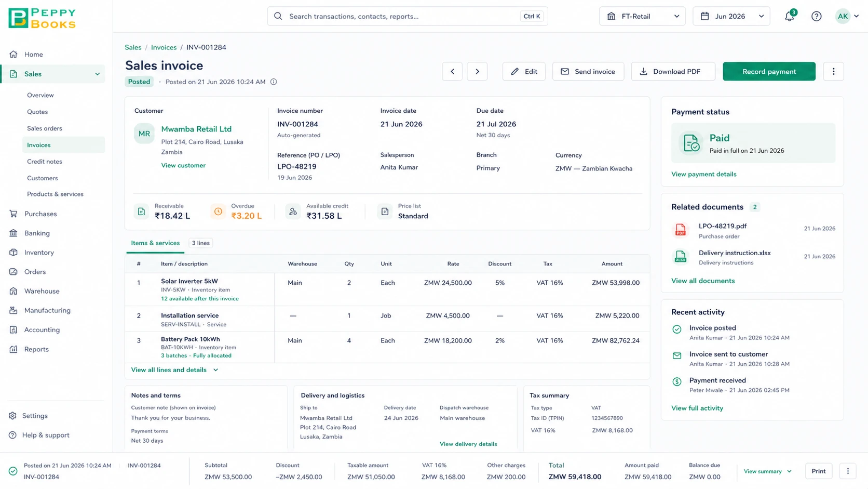The width and height of the screenshot is (868, 489).
Task: Click the XLSX icon for Delivery instruction
Action: (680, 257)
